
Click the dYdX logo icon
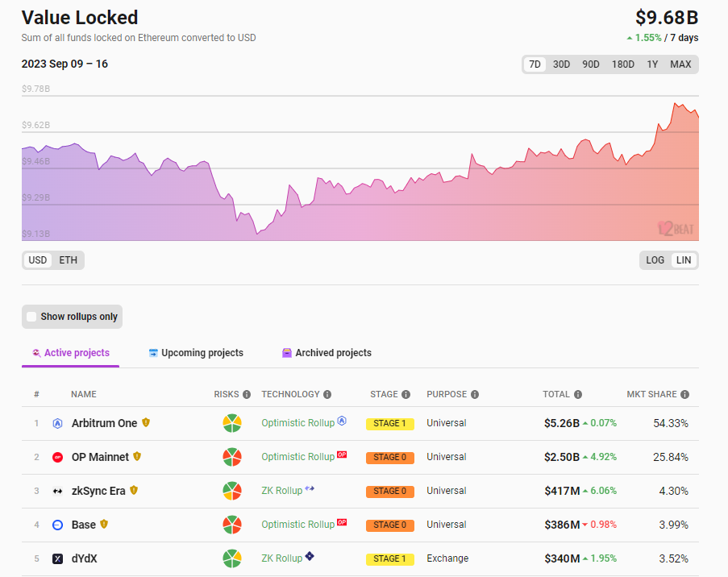pyautogui.click(x=57, y=558)
